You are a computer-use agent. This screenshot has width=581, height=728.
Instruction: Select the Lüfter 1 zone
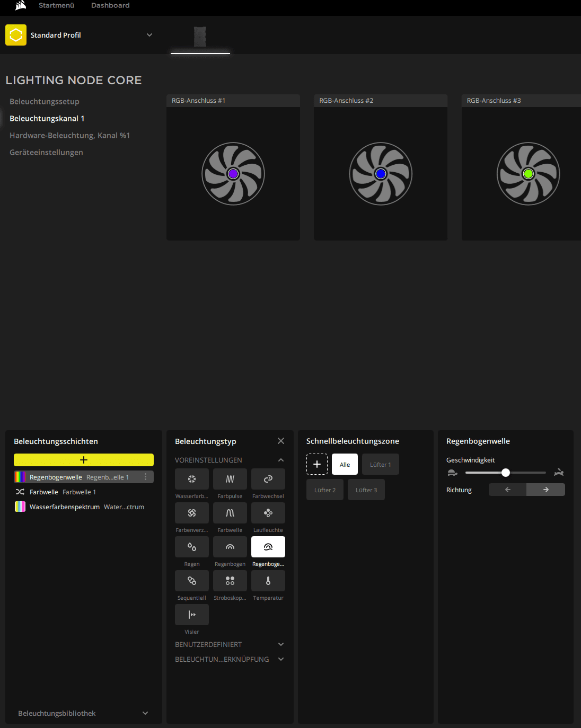coord(381,464)
